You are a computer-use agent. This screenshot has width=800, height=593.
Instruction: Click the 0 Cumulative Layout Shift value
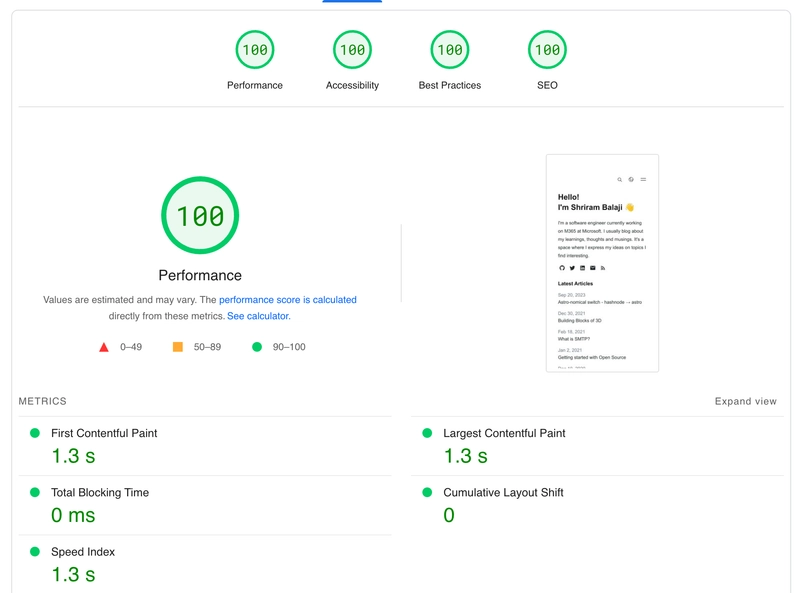coord(449,515)
